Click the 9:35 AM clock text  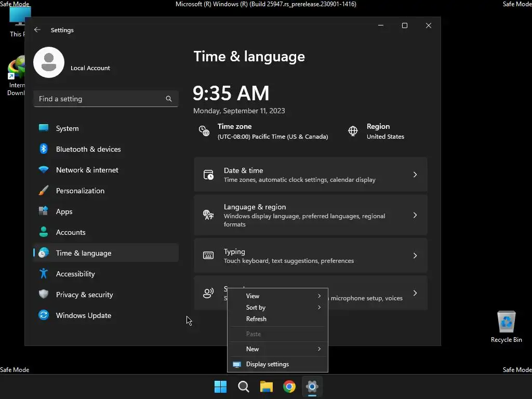pos(231,93)
